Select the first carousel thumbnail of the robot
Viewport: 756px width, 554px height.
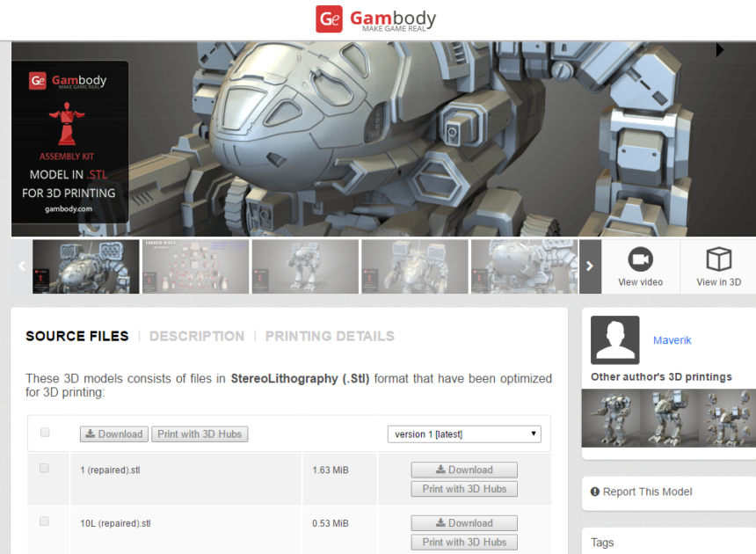(x=85, y=266)
